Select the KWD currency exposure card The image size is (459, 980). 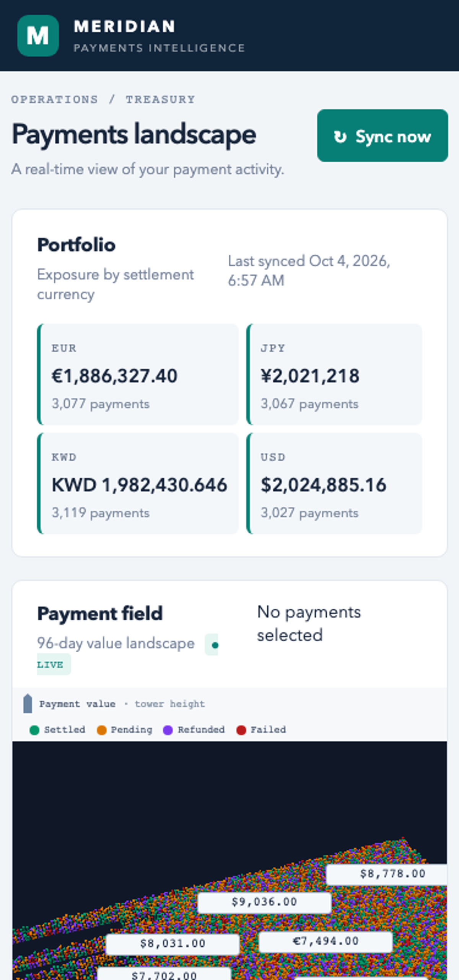click(138, 483)
